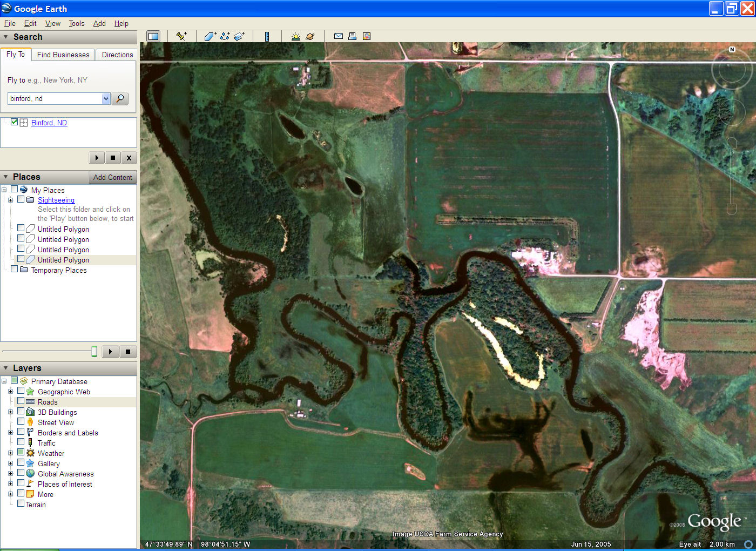The height and width of the screenshot is (551, 756).
Task: Click the Global Awareness globe layer icon
Action: pyautogui.click(x=30, y=474)
